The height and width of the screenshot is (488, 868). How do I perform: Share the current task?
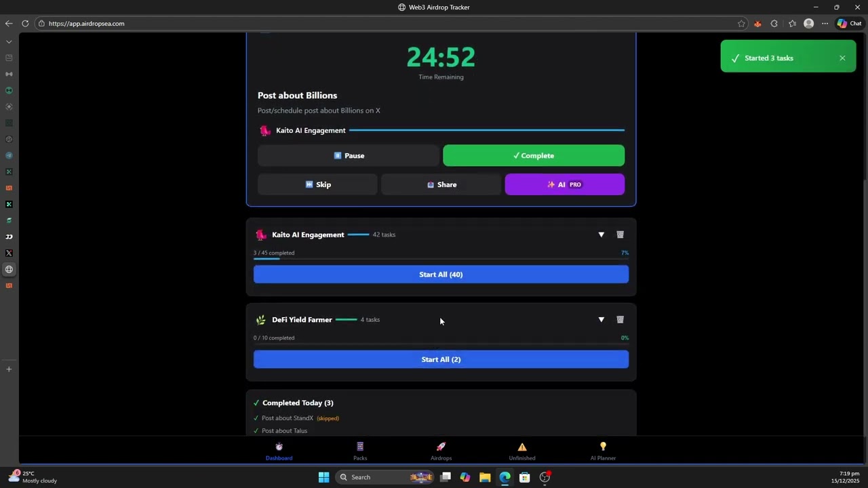click(441, 184)
